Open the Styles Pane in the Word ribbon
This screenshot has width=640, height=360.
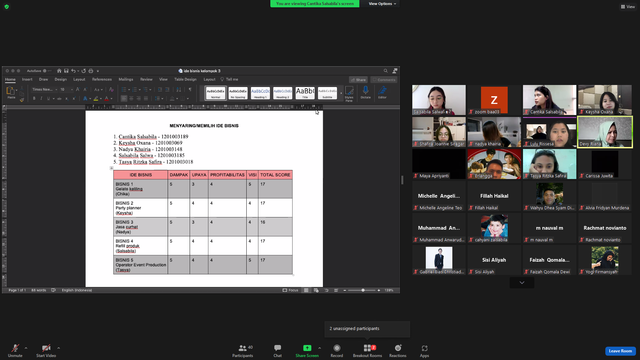click(x=349, y=93)
